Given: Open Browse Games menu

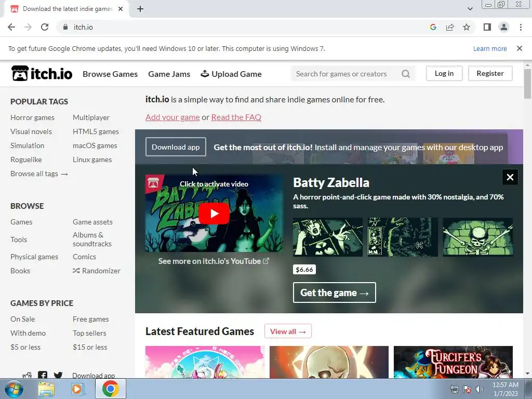Looking at the screenshot, I should pyautogui.click(x=110, y=74).
